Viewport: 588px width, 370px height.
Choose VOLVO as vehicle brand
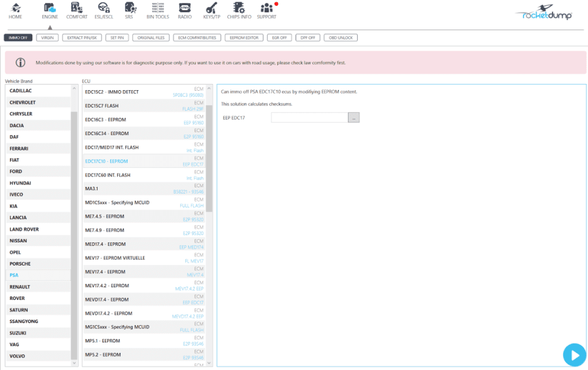coord(38,356)
